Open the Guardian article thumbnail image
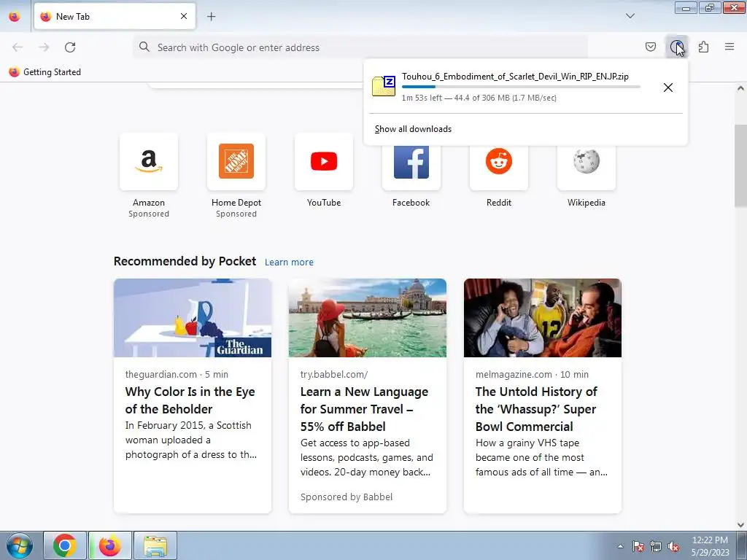This screenshot has width=747, height=560. tap(193, 318)
